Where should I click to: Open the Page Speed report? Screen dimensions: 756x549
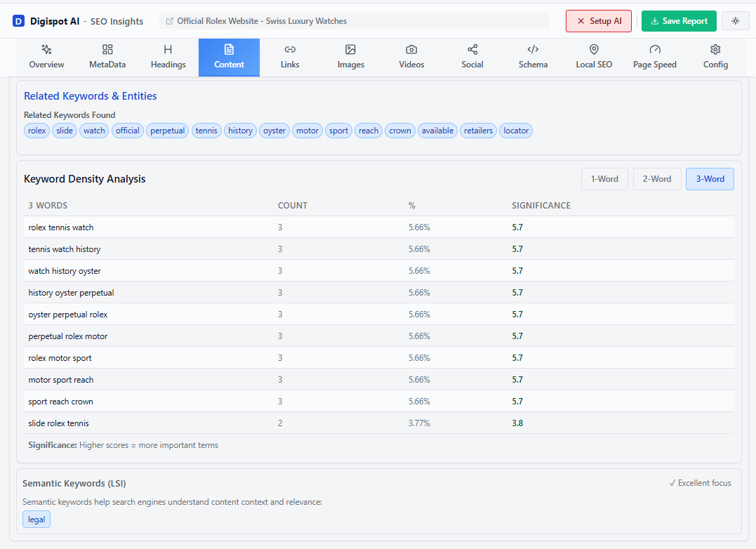pyautogui.click(x=654, y=56)
